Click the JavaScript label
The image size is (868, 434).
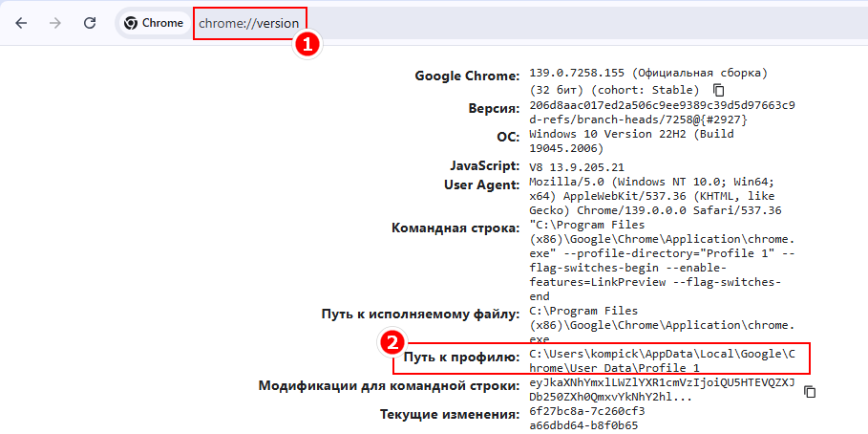pyautogui.click(x=485, y=165)
